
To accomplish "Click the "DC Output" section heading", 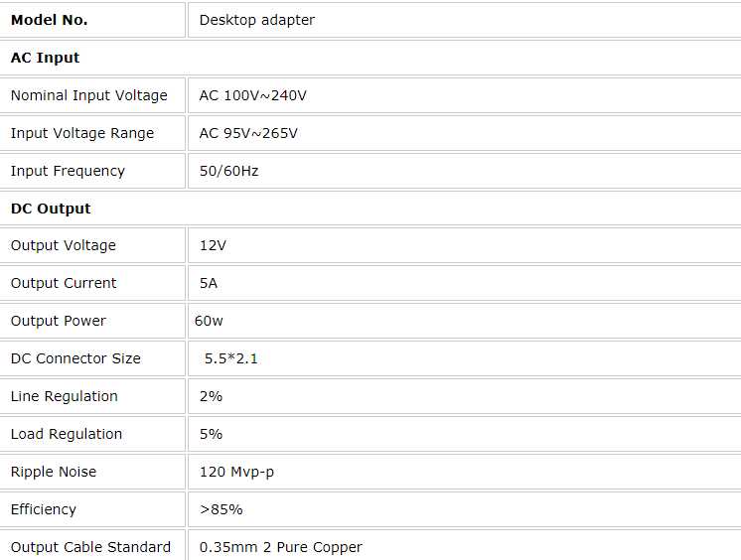I will (x=51, y=209).
